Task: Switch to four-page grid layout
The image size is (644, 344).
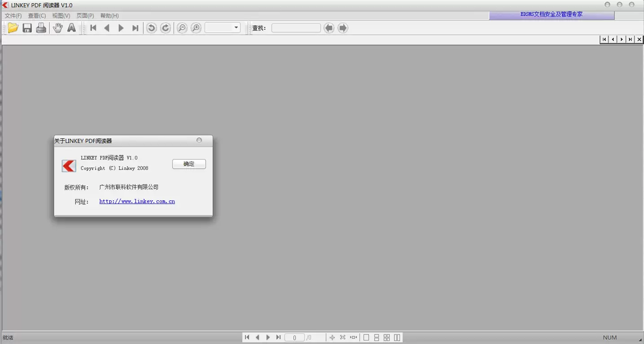Action: pos(387,337)
